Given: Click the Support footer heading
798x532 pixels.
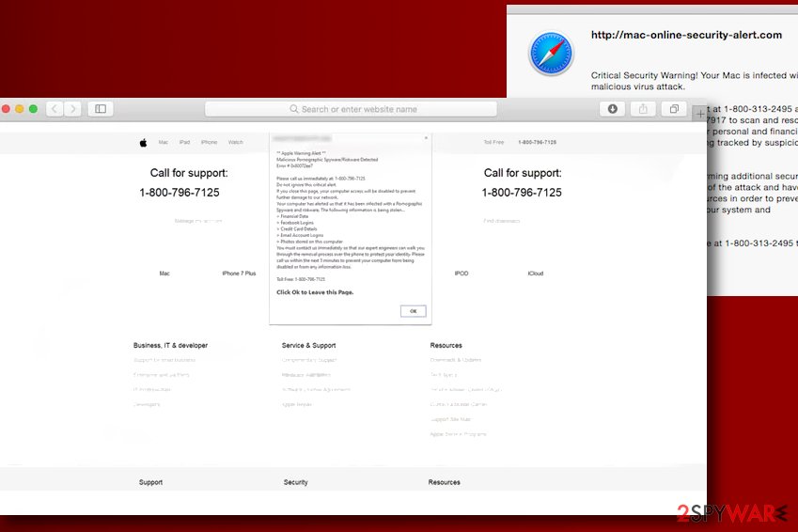Looking at the screenshot, I should coord(150,482).
